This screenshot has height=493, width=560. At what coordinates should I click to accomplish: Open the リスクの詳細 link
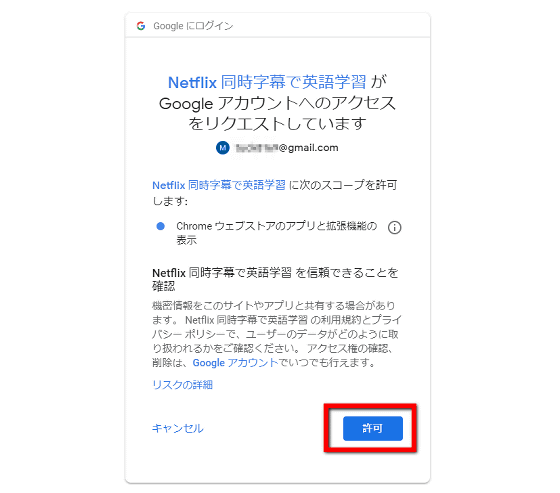click(x=182, y=385)
